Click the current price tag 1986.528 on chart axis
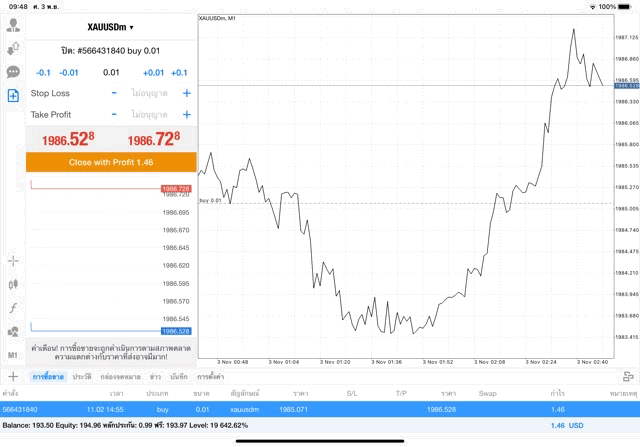The height and width of the screenshot is (447, 640). [627, 86]
